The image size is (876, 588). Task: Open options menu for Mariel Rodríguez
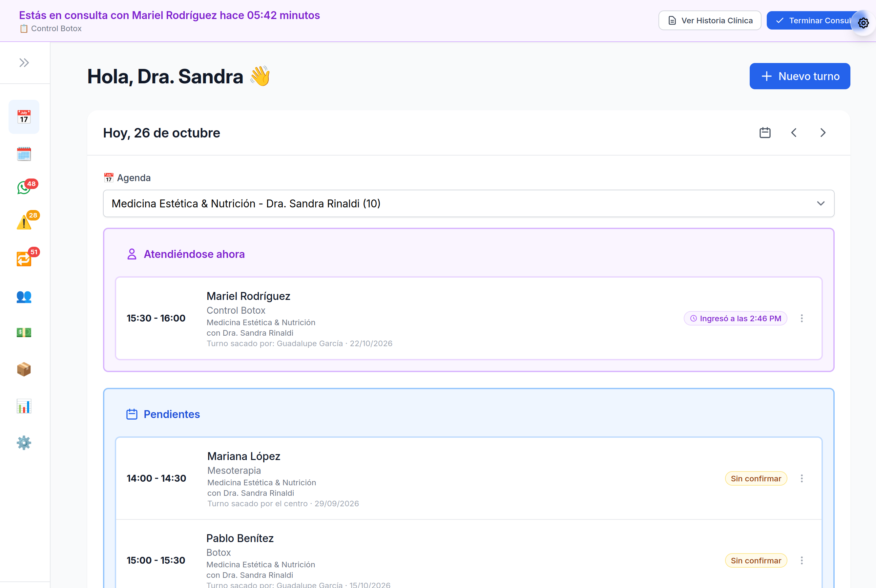(x=802, y=318)
